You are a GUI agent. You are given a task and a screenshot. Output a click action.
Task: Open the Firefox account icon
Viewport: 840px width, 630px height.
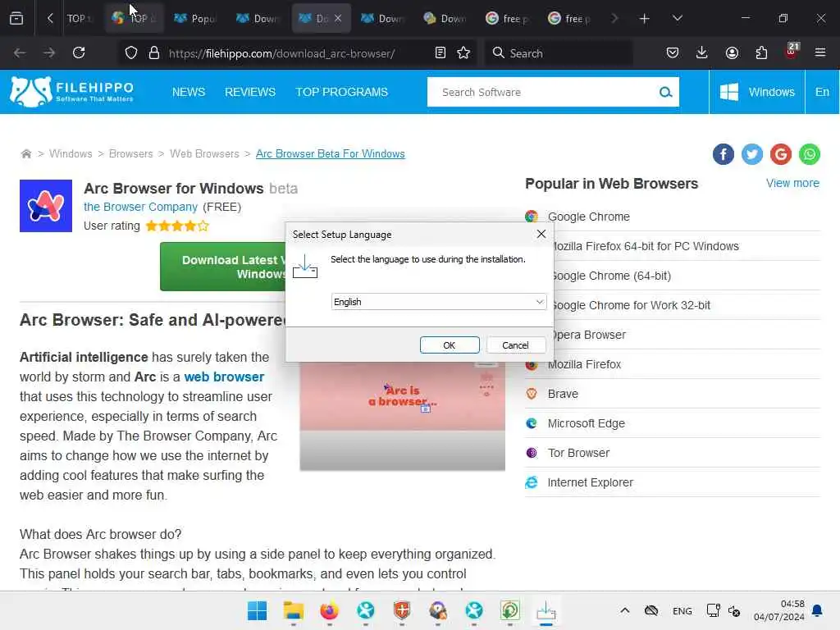(732, 52)
